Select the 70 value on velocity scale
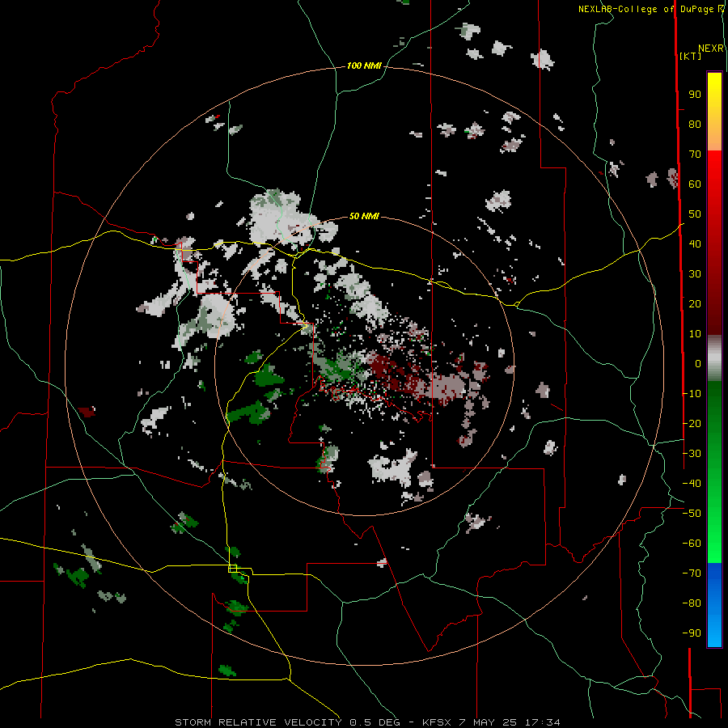This screenshot has width=728, height=728. point(695,154)
